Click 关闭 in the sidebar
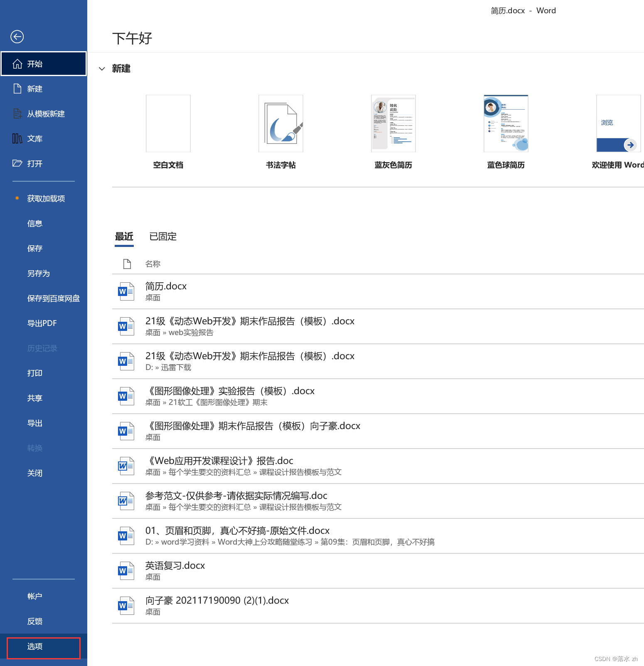This screenshot has width=644, height=666. click(44, 473)
